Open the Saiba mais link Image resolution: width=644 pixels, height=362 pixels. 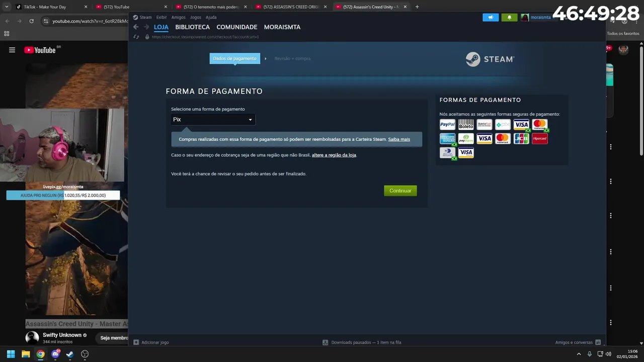[399, 139]
